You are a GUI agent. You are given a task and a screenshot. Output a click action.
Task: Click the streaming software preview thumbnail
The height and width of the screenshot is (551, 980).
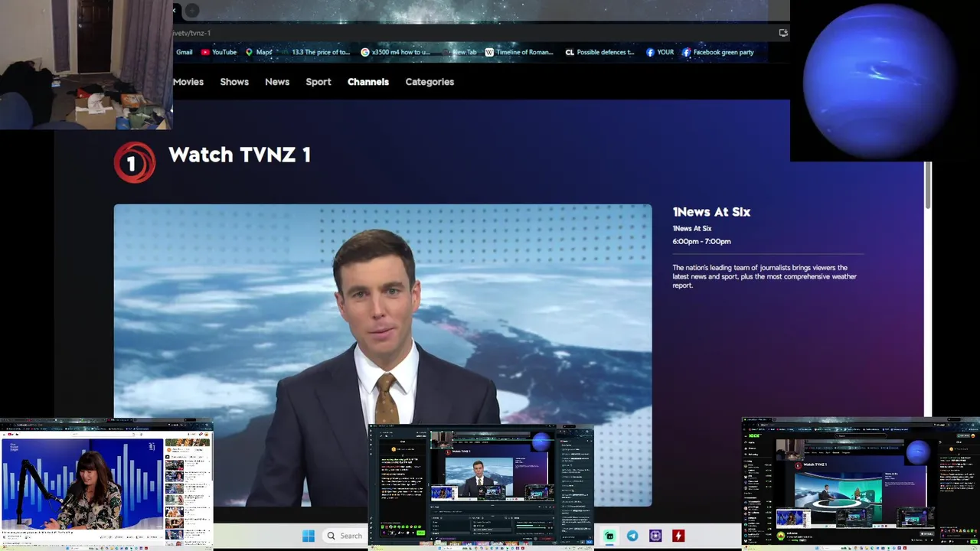tap(481, 487)
